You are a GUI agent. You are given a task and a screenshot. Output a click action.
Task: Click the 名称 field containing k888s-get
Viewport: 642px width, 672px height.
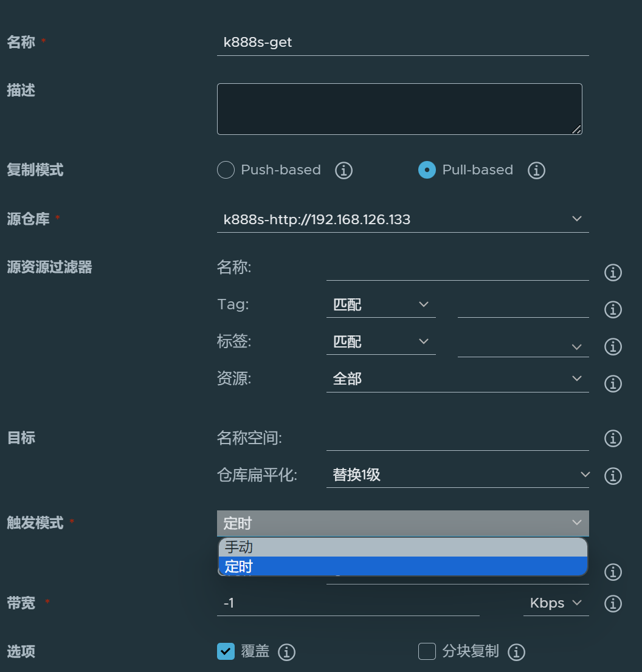(x=402, y=43)
